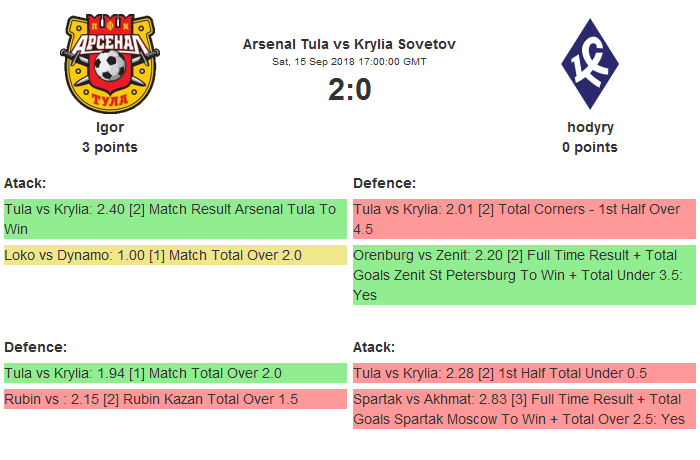This screenshot has width=700, height=460.
Task: Click the 2:0 match score
Action: (x=349, y=90)
